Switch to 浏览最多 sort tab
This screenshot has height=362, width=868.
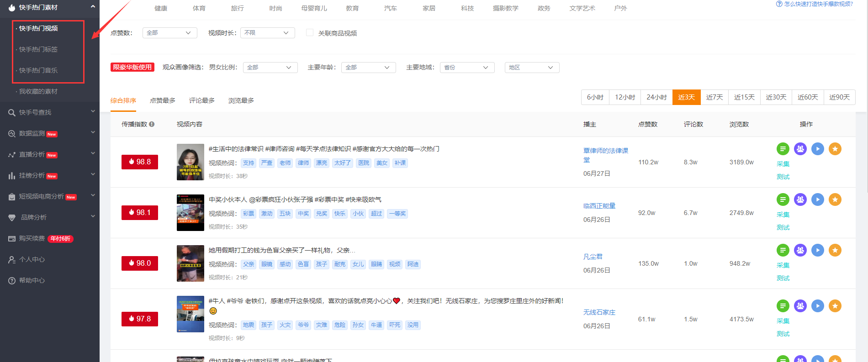[241, 100]
